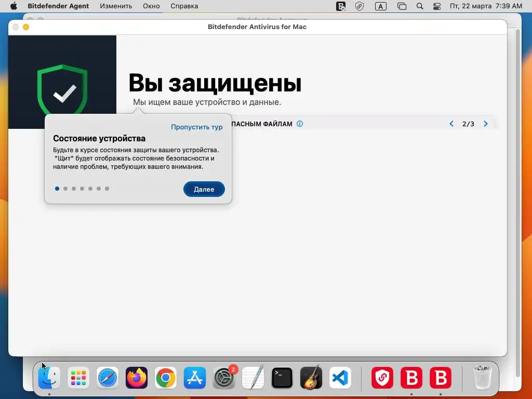Open Spotlight search
532x399 pixels.
coord(420,6)
